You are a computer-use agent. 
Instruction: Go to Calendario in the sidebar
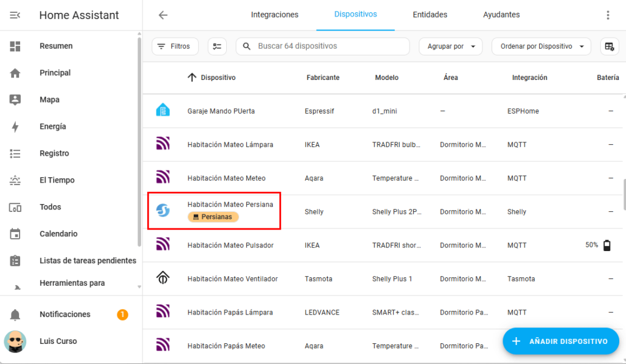[58, 234]
